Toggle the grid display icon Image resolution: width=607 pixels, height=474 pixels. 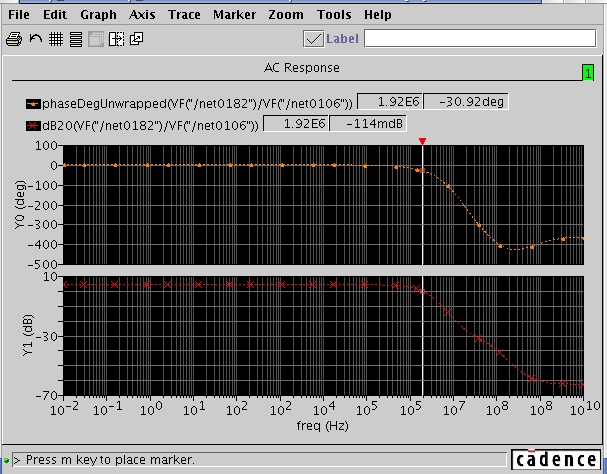56,39
